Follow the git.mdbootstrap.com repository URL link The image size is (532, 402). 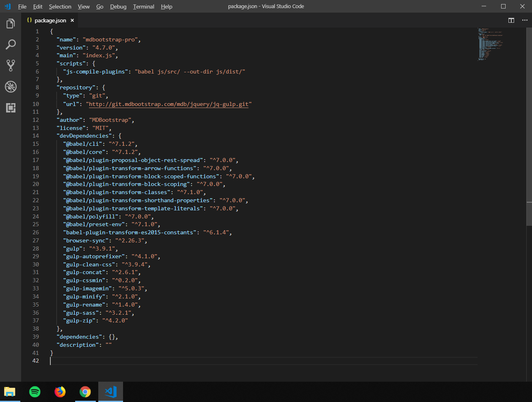tap(169, 104)
